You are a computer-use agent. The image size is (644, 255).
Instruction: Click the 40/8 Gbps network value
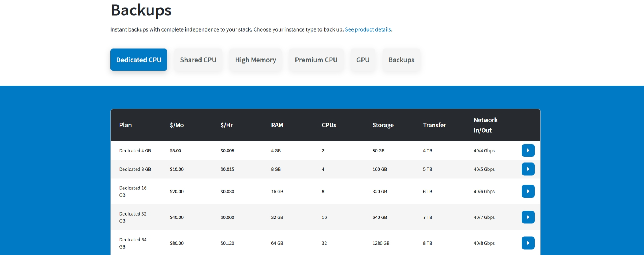[x=484, y=243]
